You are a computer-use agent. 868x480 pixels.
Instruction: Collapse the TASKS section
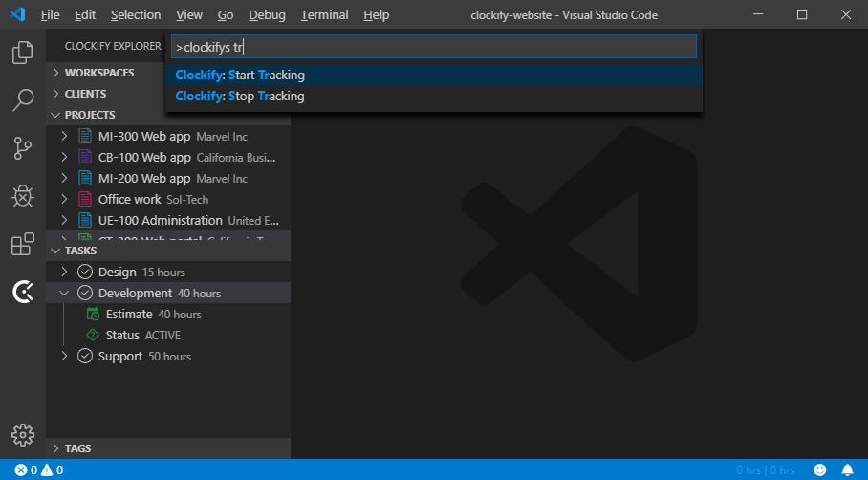pos(55,251)
